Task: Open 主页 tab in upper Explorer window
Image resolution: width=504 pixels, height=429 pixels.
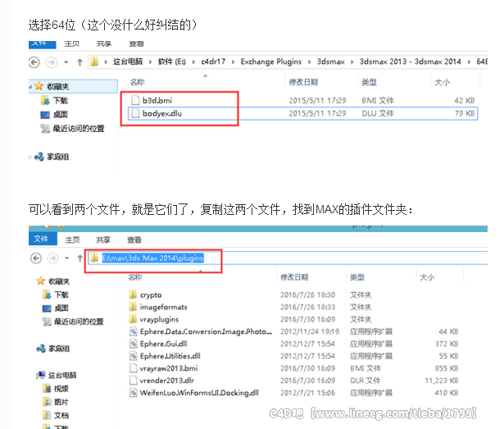Action: (71, 43)
